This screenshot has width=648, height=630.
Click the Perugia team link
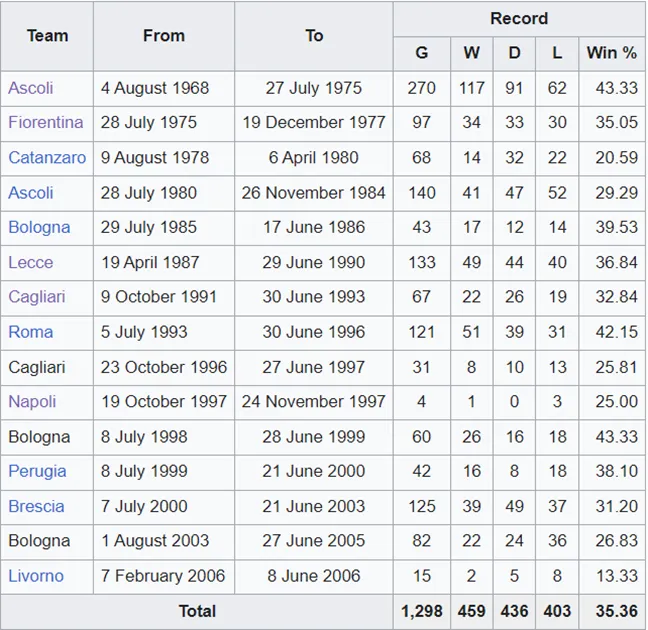click(x=37, y=471)
